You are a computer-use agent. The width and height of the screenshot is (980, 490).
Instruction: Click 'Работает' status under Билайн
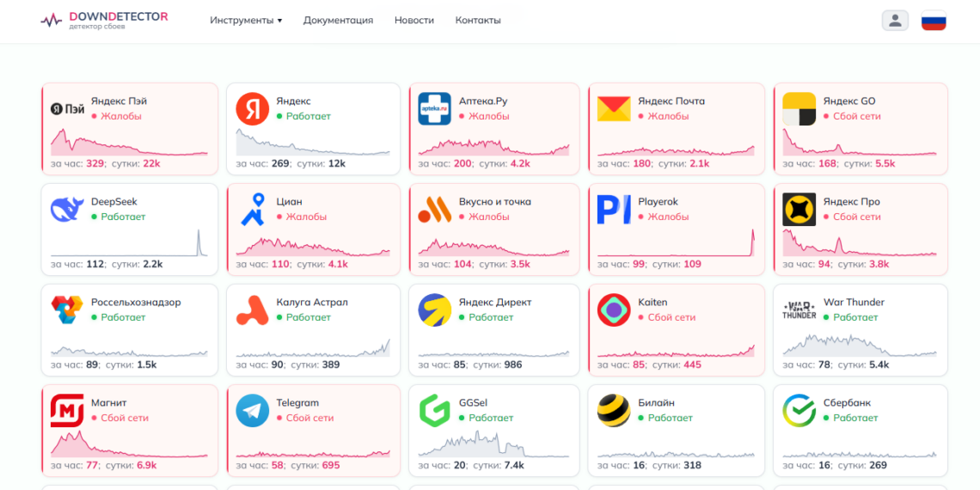[x=665, y=418]
